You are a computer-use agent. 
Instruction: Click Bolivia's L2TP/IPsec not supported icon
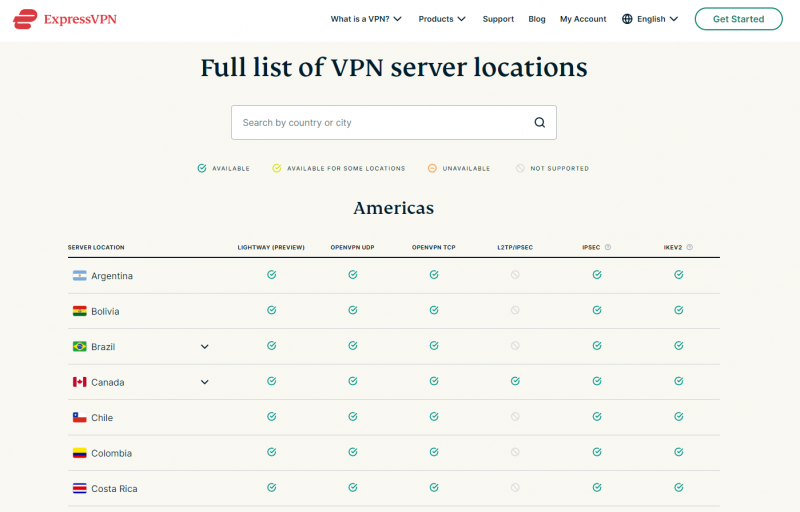click(x=515, y=310)
